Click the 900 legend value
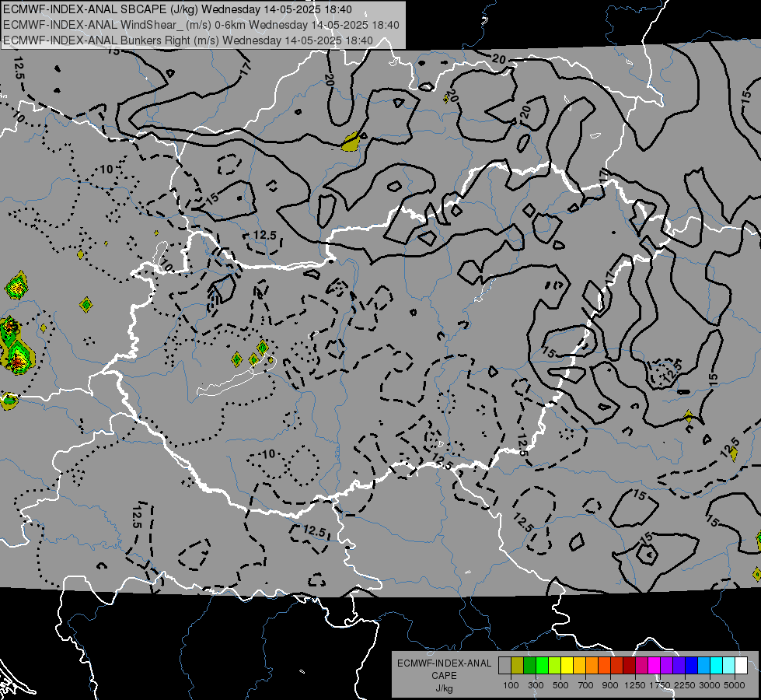Screen dimensions: 761x700 610,685
